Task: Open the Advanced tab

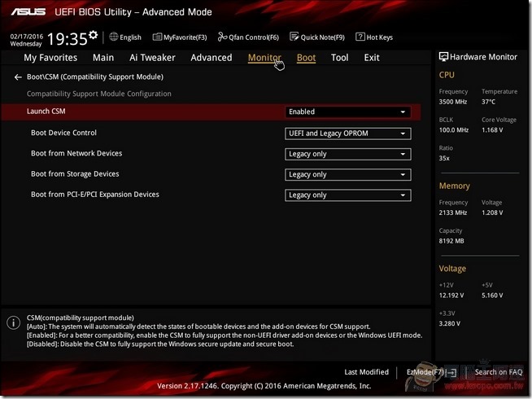Action: (x=211, y=58)
